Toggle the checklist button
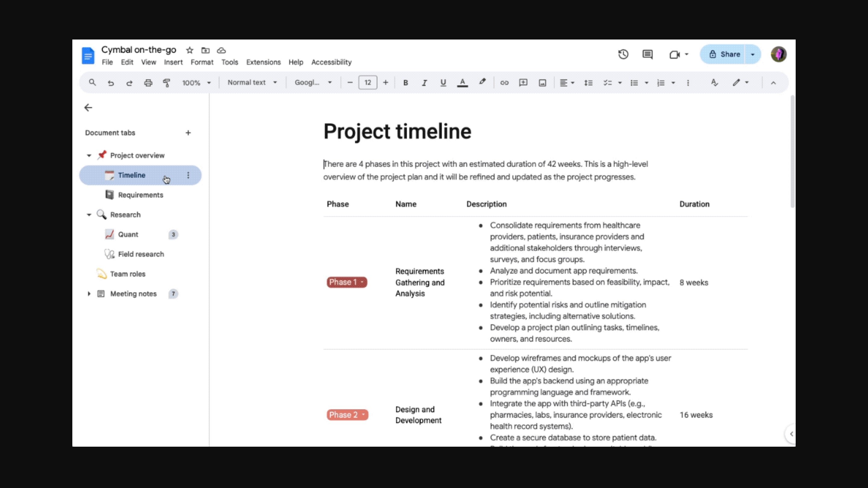 tap(607, 83)
